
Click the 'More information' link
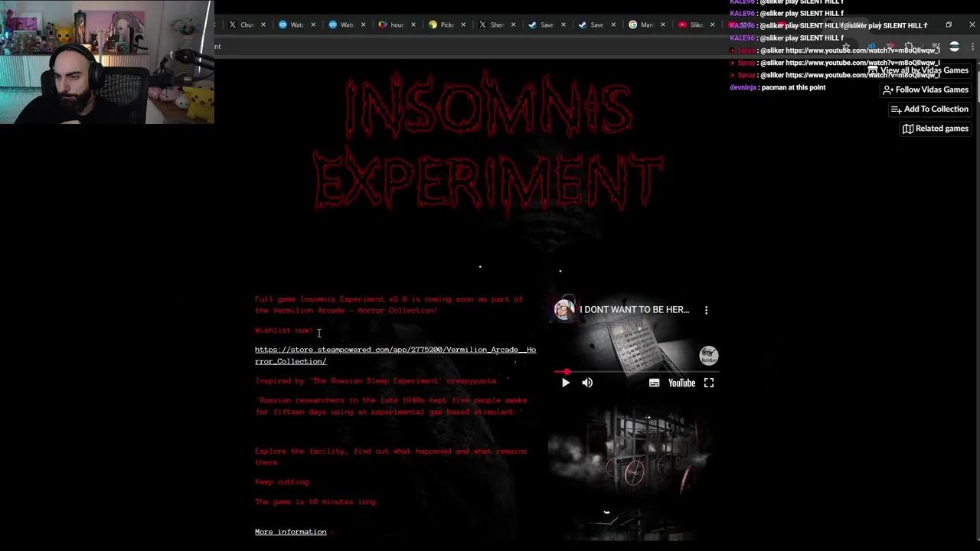pyautogui.click(x=290, y=532)
